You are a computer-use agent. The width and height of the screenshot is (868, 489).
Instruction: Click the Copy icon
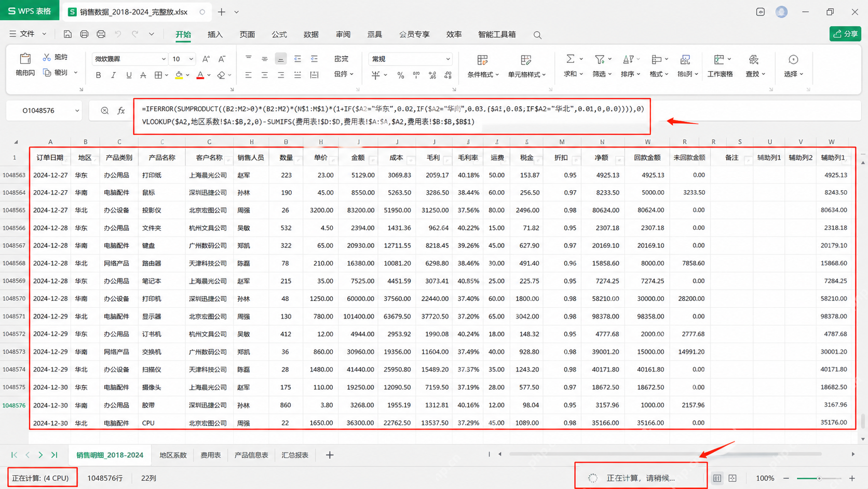tap(47, 73)
